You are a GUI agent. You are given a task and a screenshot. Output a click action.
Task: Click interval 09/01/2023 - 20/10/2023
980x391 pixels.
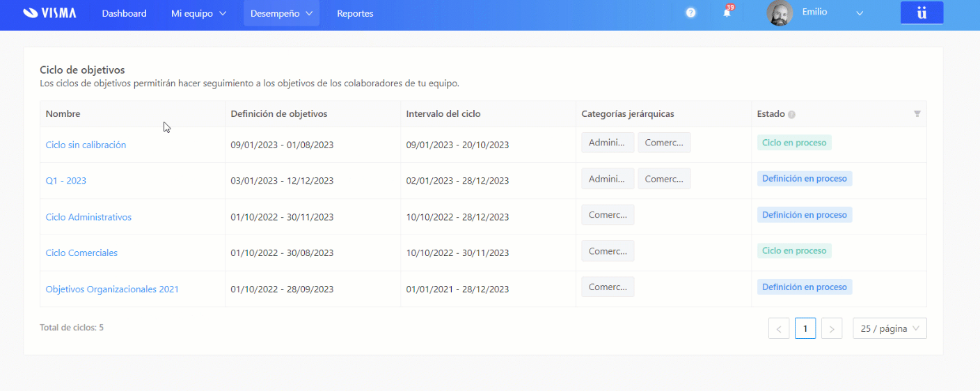tap(457, 145)
